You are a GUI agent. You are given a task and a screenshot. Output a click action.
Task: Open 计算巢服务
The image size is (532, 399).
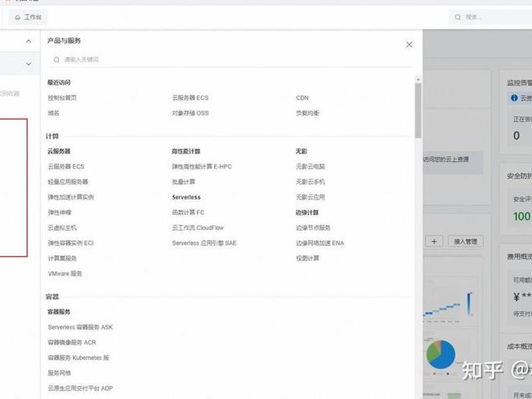62,258
